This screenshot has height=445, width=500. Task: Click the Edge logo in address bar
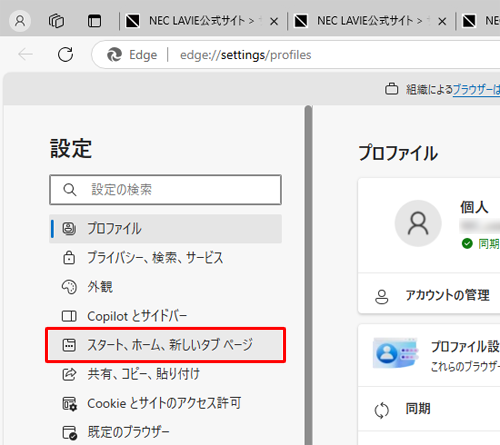[x=114, y=55]
